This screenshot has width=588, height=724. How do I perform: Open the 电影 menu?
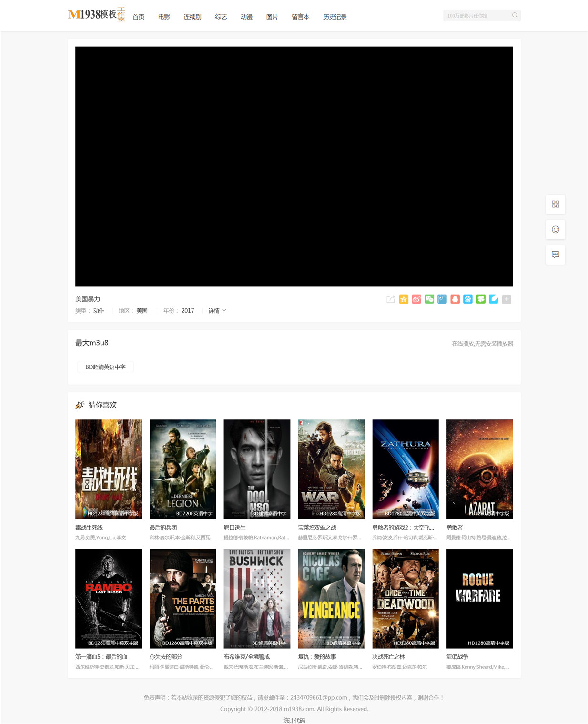coord(164,17)
